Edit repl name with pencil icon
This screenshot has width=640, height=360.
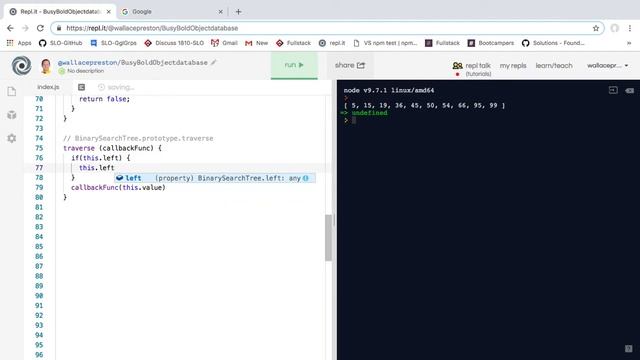213,62
